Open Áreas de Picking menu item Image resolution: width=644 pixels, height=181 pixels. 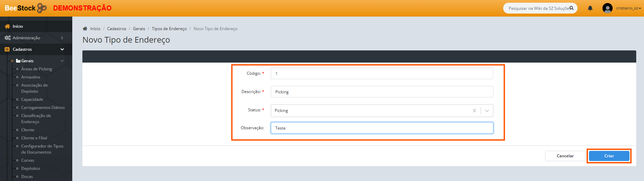[36, 69]
